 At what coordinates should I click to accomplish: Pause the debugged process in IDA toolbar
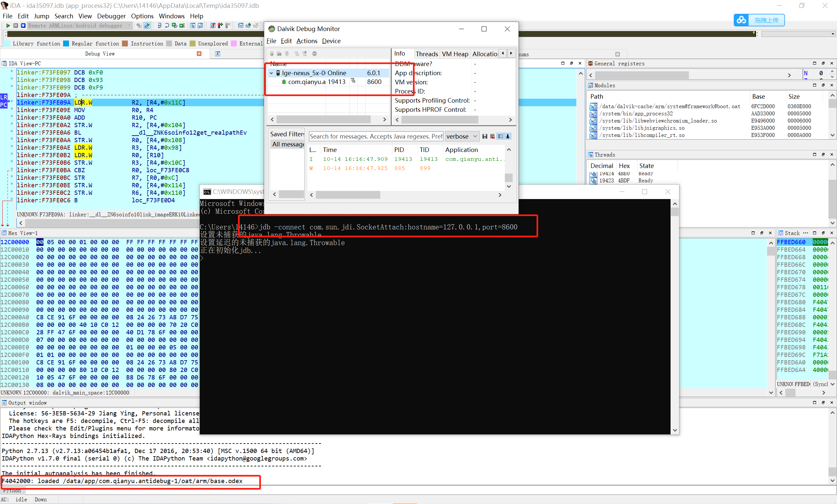(16, 25)
